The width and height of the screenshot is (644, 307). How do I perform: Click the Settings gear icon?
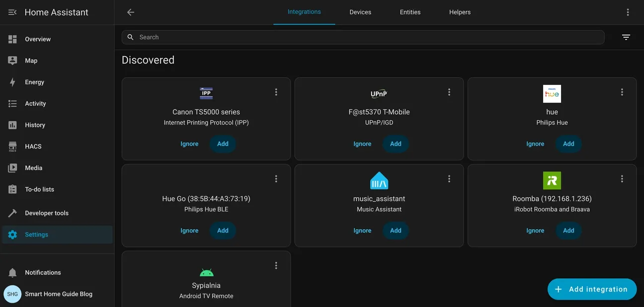pyautogui.click(x=12, y=234)
